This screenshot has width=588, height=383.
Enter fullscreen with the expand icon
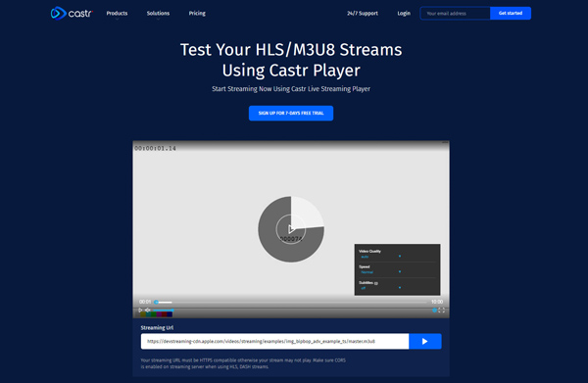coord(442,310)
